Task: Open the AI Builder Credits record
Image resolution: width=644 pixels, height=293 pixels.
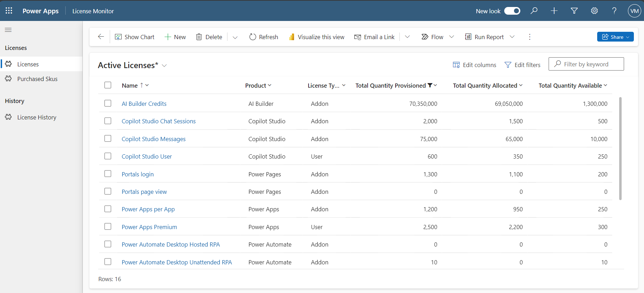Action: pyautogui.click(x=144, y=104)
